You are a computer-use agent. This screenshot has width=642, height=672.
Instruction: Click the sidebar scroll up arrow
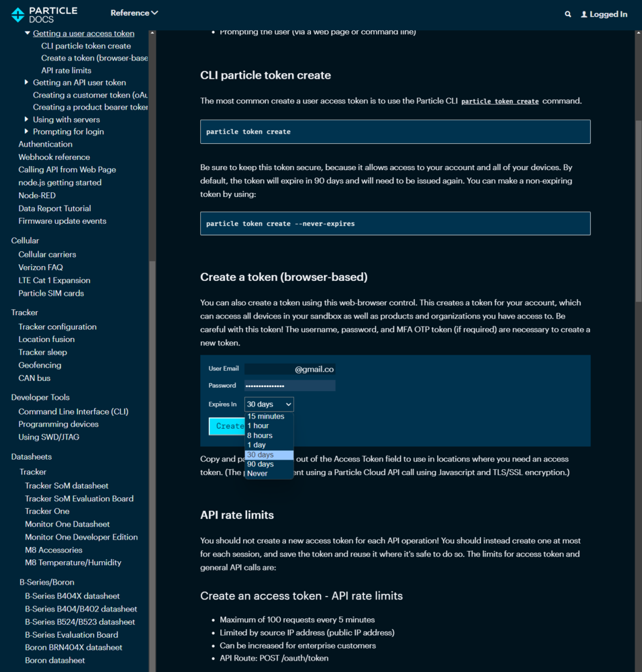click(x=152, y=33)
